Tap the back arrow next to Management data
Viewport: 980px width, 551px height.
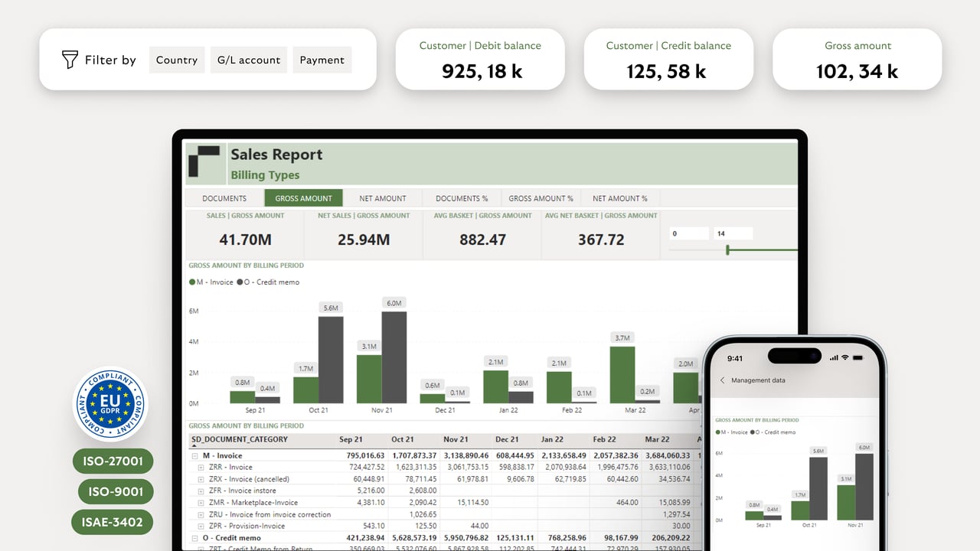pyautogui.click(x=722, y=380)
